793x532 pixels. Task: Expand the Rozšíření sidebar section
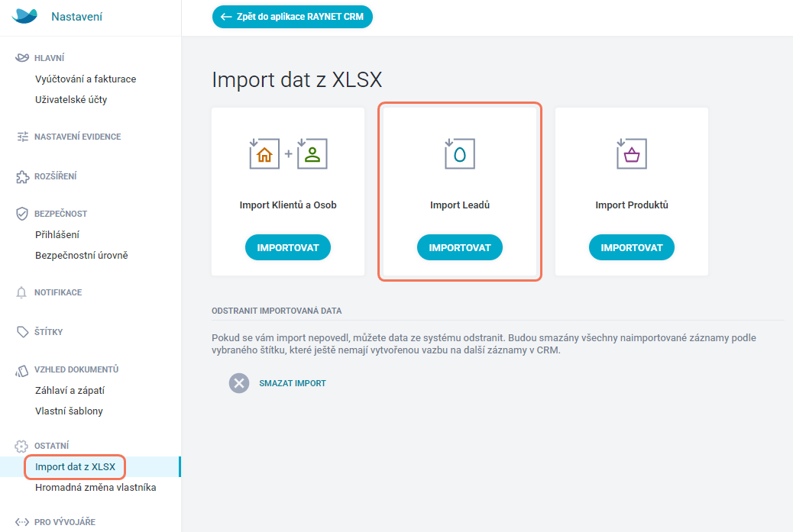[55, 176]
